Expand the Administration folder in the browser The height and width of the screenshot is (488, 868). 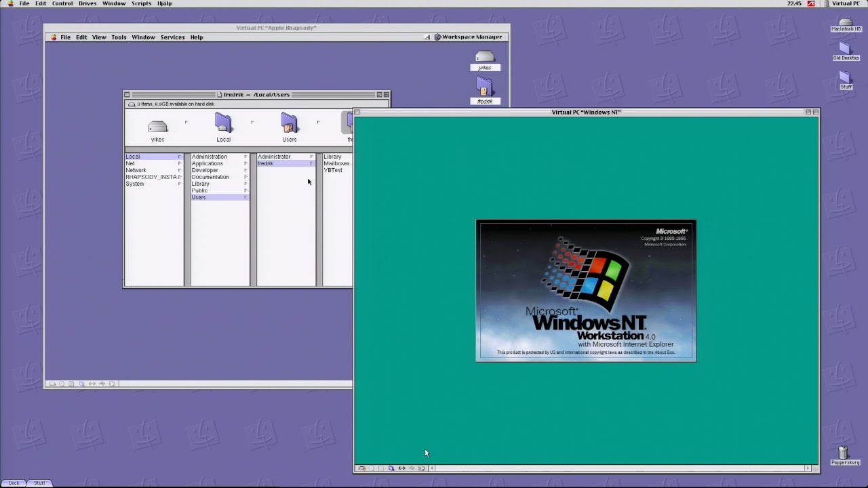click(x=245, y=157)
